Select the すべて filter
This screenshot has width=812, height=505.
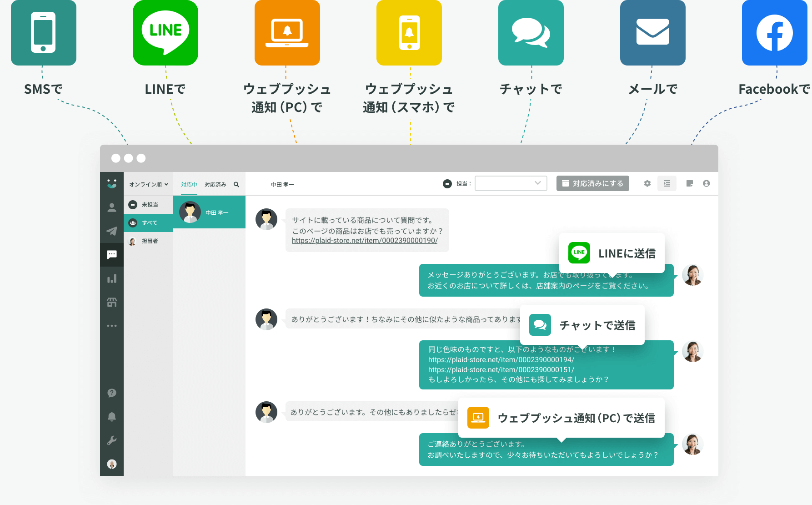click(x=148, y=223)
